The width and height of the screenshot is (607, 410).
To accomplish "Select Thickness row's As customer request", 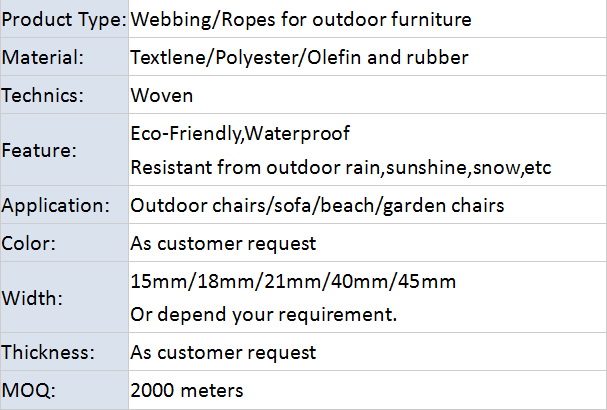I will (223, 352).
